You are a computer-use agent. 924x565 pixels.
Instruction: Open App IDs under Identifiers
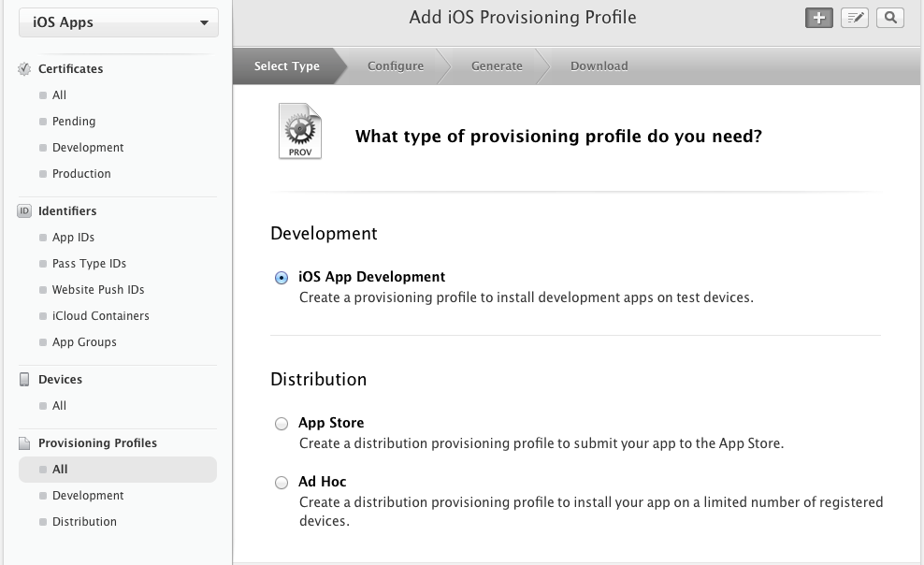pos(73,238)
